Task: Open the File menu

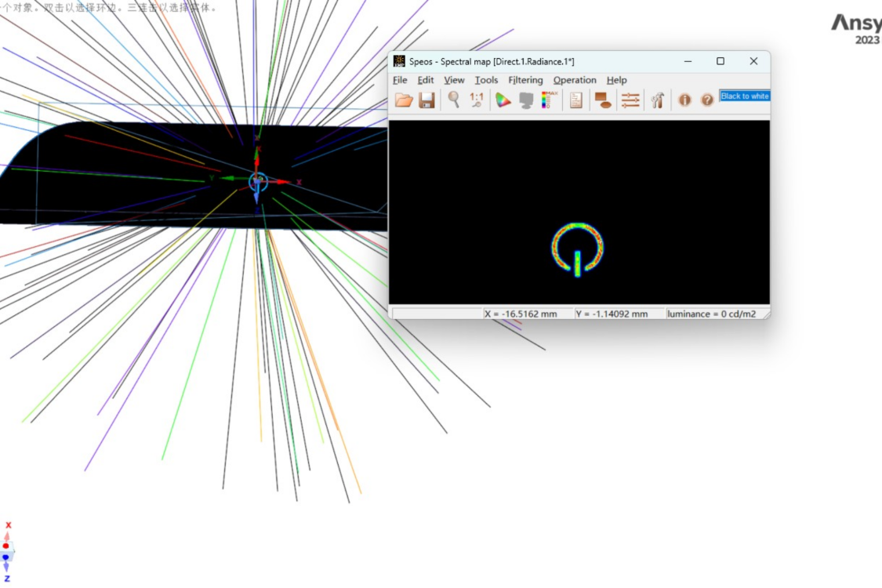Action: [x=400, y=80]
